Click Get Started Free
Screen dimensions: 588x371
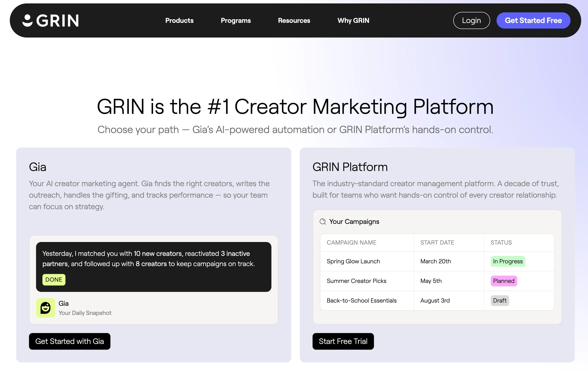[533, 20]
